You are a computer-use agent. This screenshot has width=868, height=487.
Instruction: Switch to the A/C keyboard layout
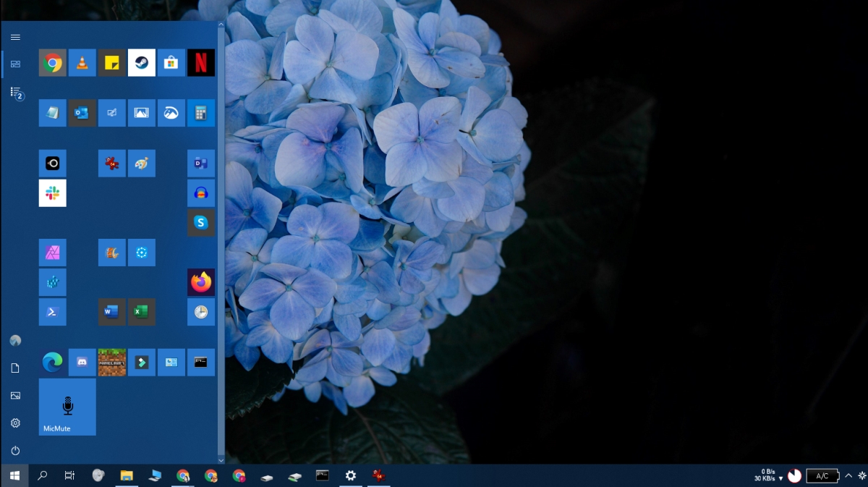822,475
